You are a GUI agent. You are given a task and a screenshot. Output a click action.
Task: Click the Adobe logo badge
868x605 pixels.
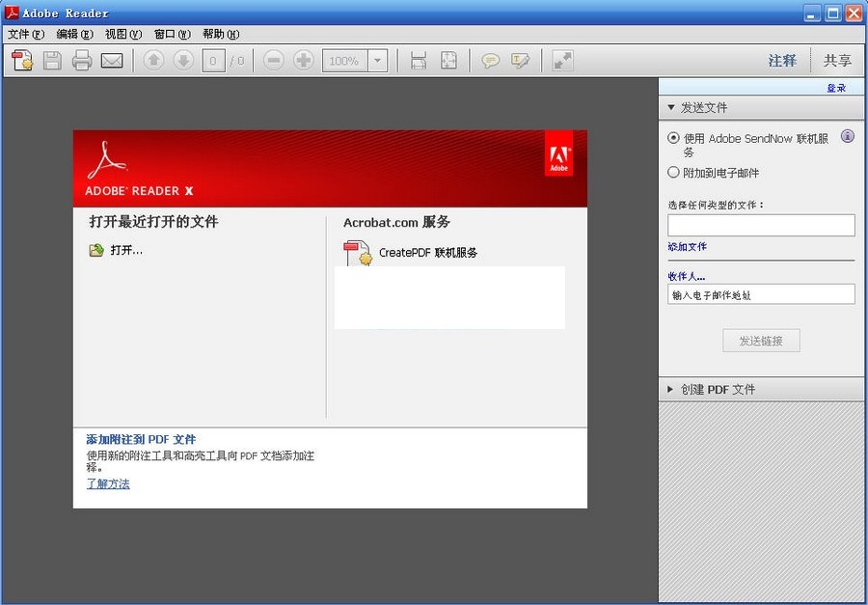tap(558, 153)
